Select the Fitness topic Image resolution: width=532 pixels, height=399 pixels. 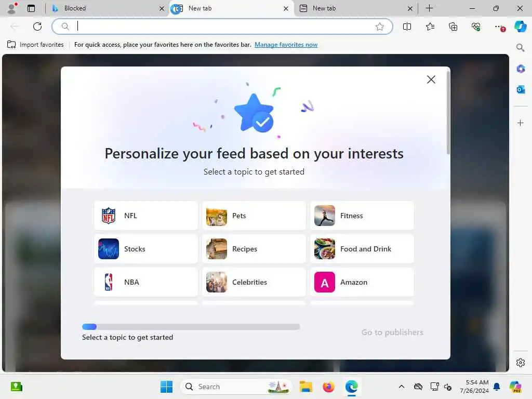(x=362, y=216)
